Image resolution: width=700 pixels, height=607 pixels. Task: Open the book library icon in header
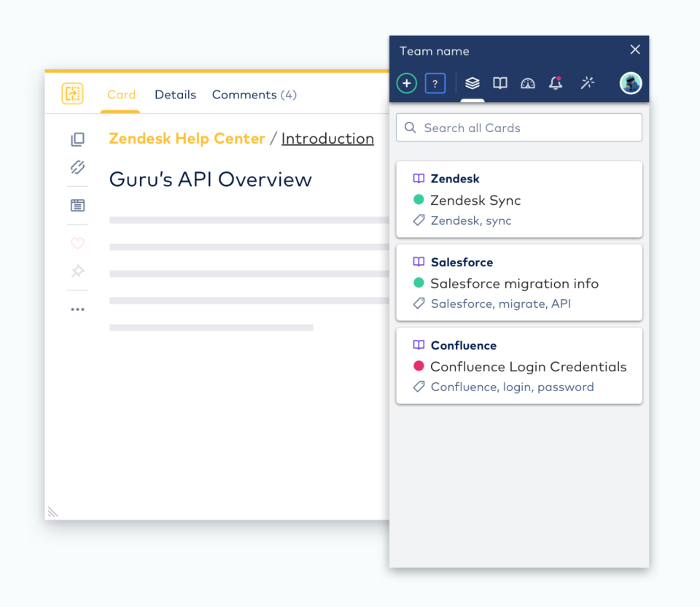click(500, 83)
